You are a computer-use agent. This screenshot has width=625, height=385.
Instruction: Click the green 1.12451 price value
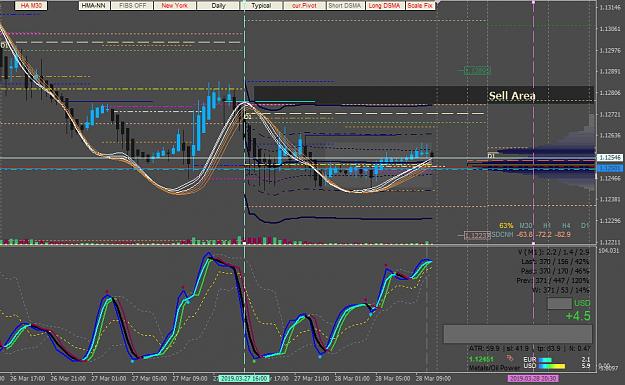tap(481, 359)
